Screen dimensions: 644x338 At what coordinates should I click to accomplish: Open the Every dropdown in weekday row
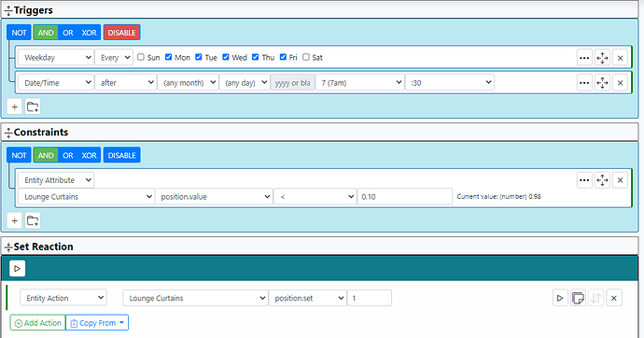pos(114,58)
